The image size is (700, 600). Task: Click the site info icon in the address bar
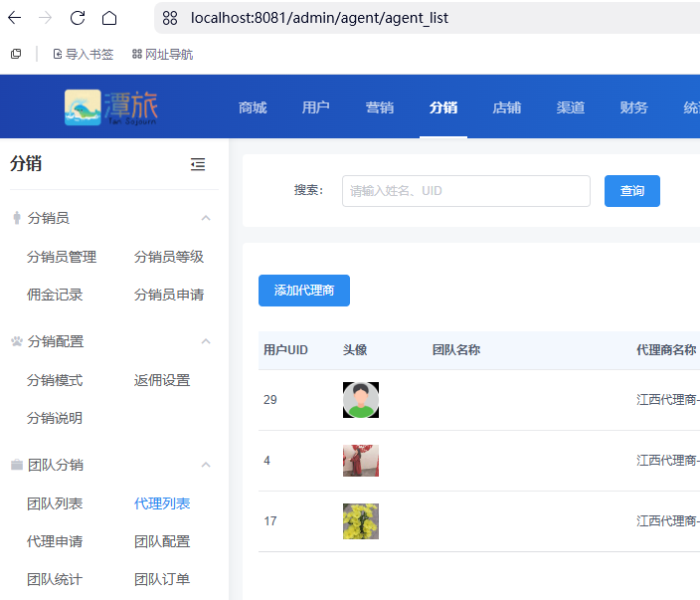click(x=170, y=18)
